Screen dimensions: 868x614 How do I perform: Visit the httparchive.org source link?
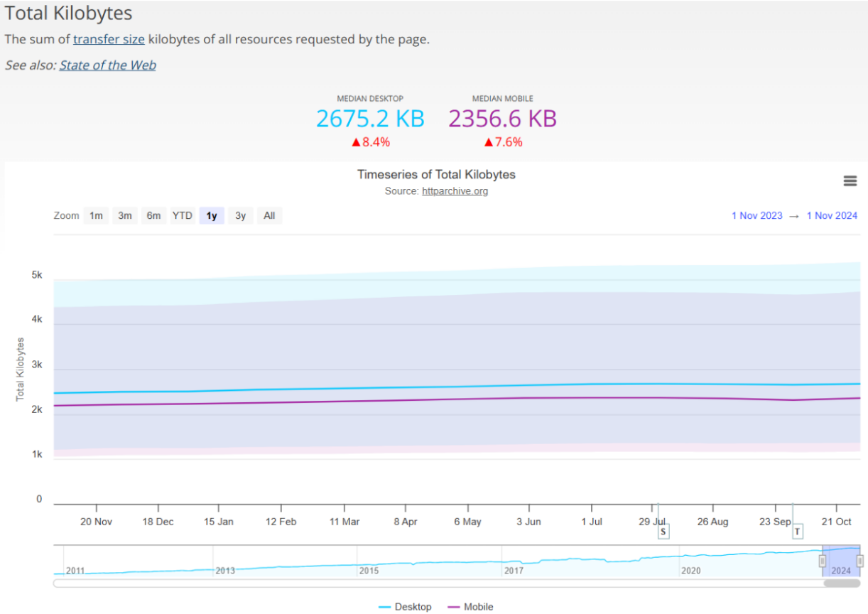455,191
